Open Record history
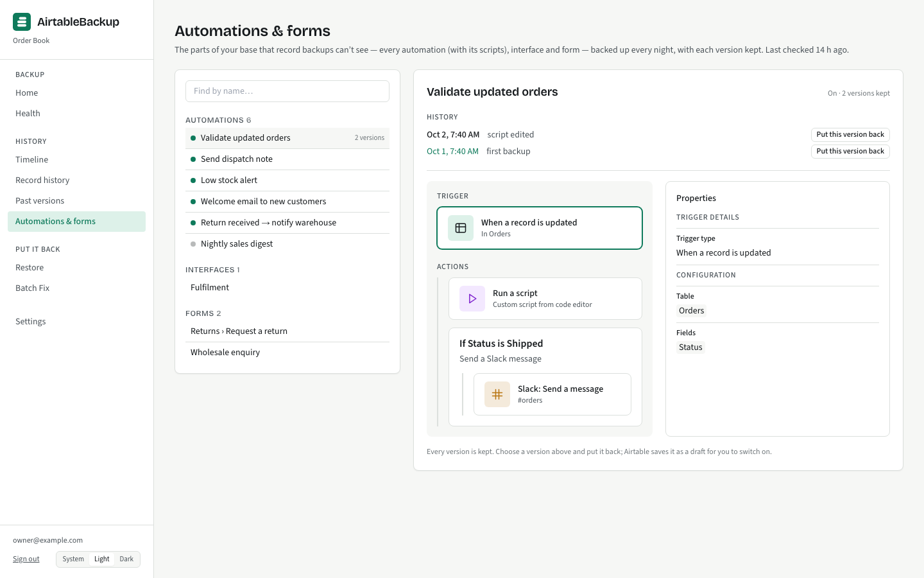 tap(76, 180)
